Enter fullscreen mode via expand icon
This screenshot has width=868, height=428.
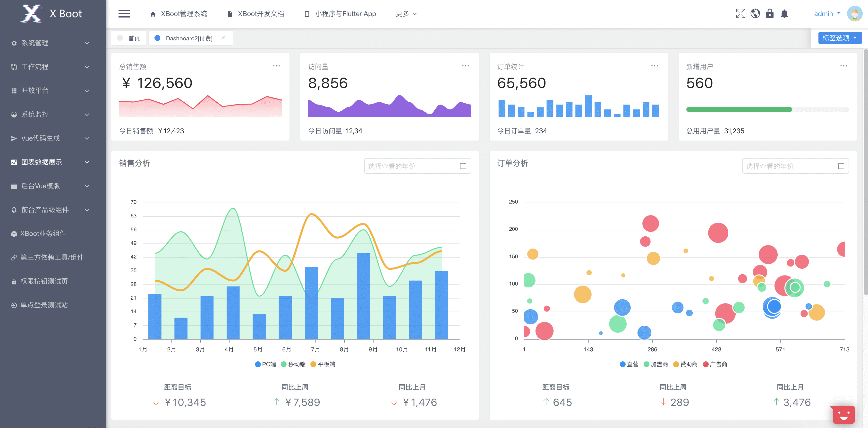740,14
